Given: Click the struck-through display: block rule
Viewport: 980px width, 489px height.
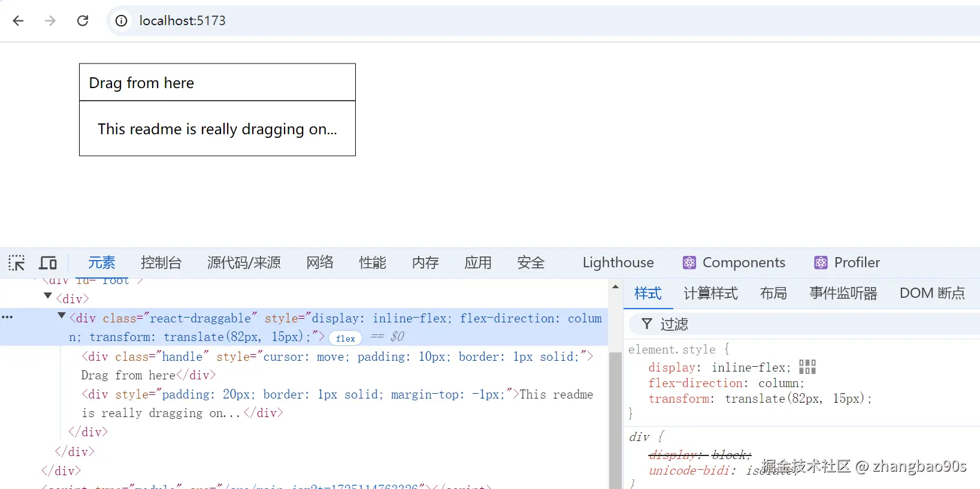Looking at the screenshot, I should (x=700, y=455).
